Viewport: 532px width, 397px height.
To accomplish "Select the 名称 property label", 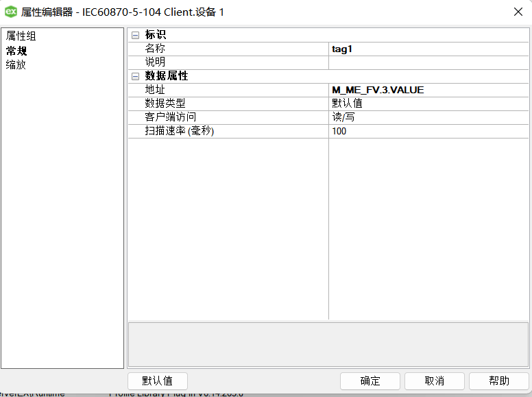I will [156, 49].
